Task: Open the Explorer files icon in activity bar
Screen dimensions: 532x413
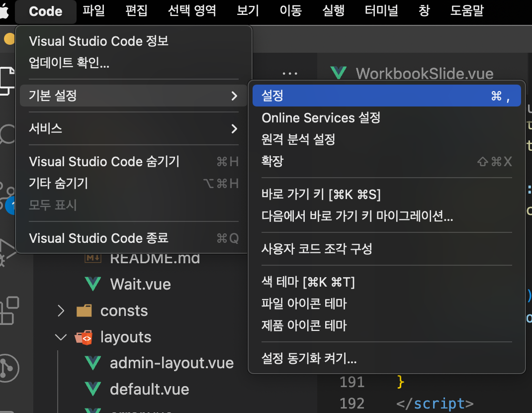Action: tap(7, 81)
